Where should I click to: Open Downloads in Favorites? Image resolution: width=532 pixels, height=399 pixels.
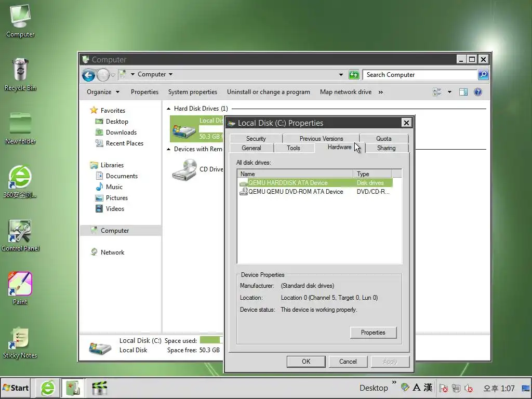tap(116, 132)
